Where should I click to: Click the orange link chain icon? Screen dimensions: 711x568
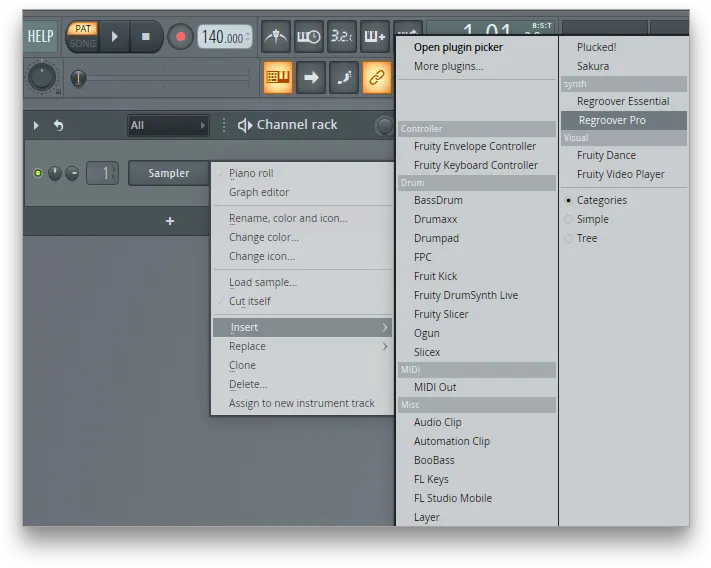coord(376,78)
